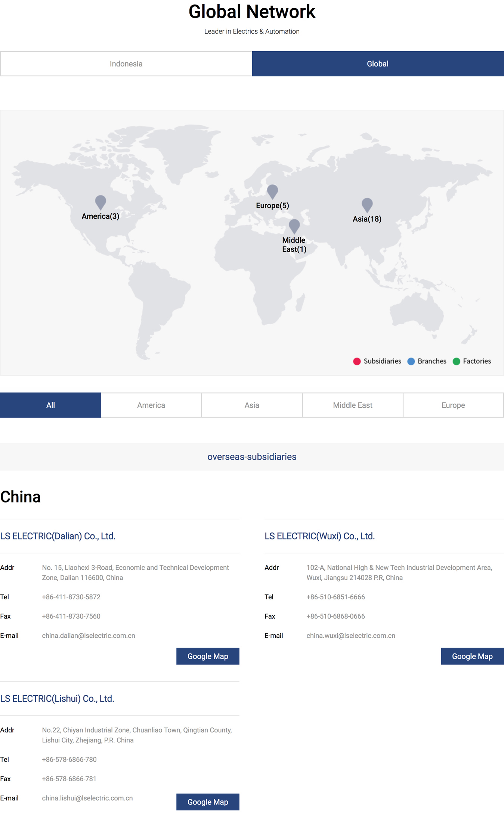This screenshot has width=504, height=831.
Task: Switch to the Indonesia tab
Action: pos(126,64)
